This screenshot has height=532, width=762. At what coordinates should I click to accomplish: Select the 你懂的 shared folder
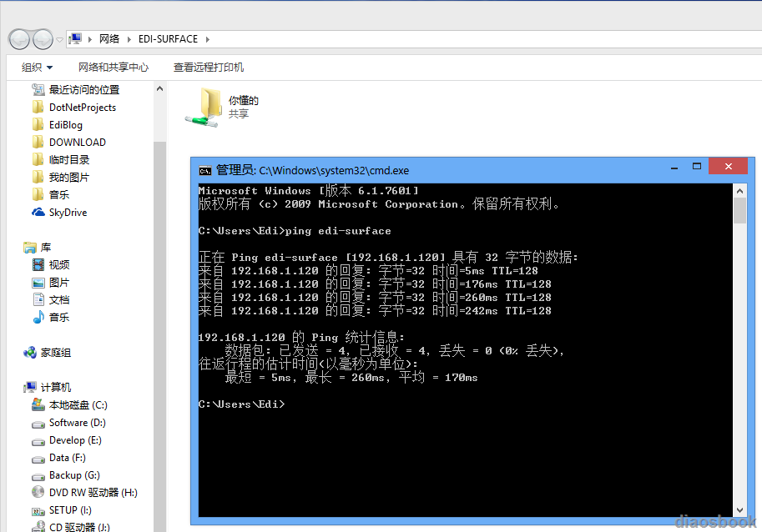(x=223, y=108)
